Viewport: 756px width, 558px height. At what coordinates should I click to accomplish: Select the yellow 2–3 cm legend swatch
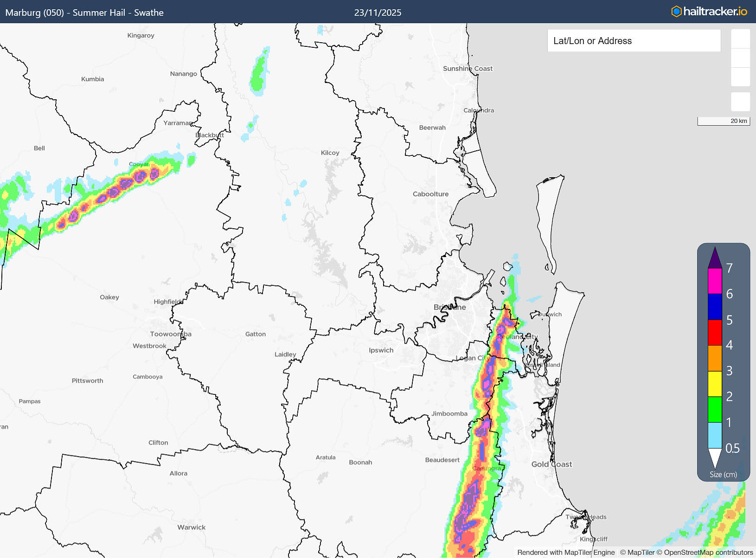(x=715, y=384)
